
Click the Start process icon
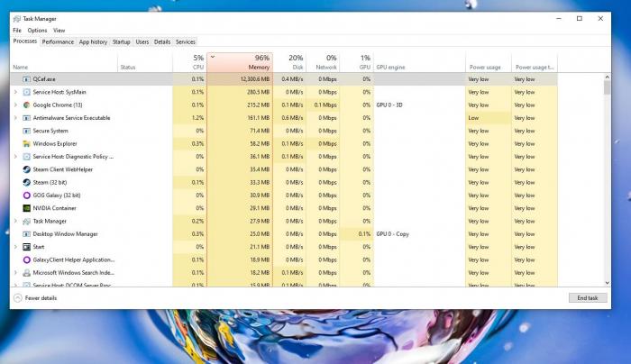click(x=26, y=247)
